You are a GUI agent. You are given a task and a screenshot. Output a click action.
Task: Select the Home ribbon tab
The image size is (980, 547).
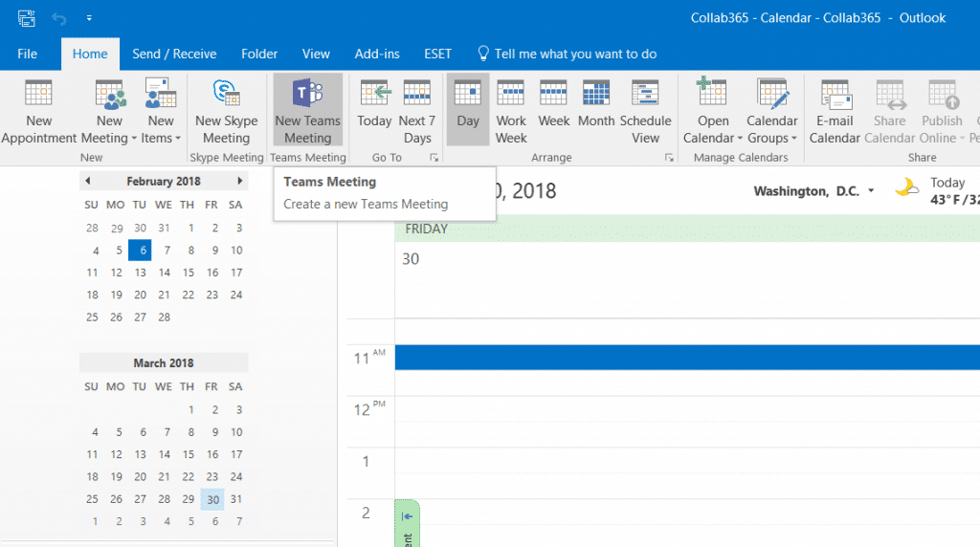(x=90, y=54)
